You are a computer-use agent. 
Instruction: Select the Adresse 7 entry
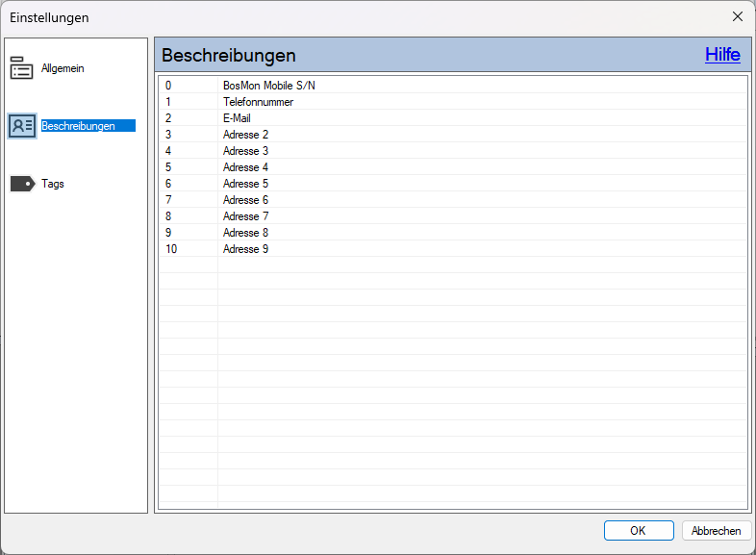(453, 216)
